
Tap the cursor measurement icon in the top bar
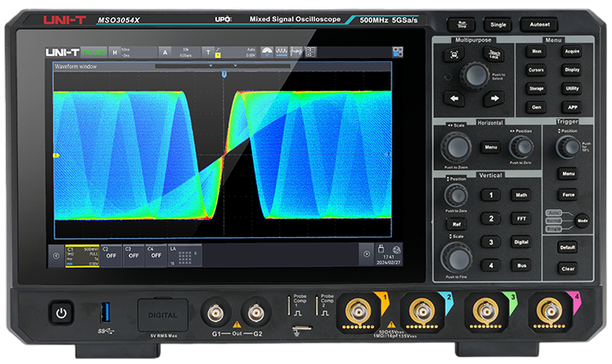click(x=296, y=52)
